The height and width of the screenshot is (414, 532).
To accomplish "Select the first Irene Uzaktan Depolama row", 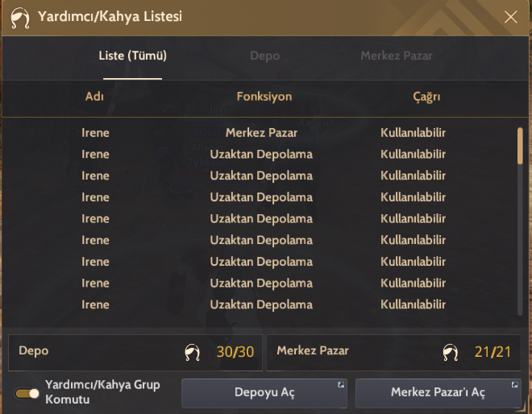I will pos(261,155).
